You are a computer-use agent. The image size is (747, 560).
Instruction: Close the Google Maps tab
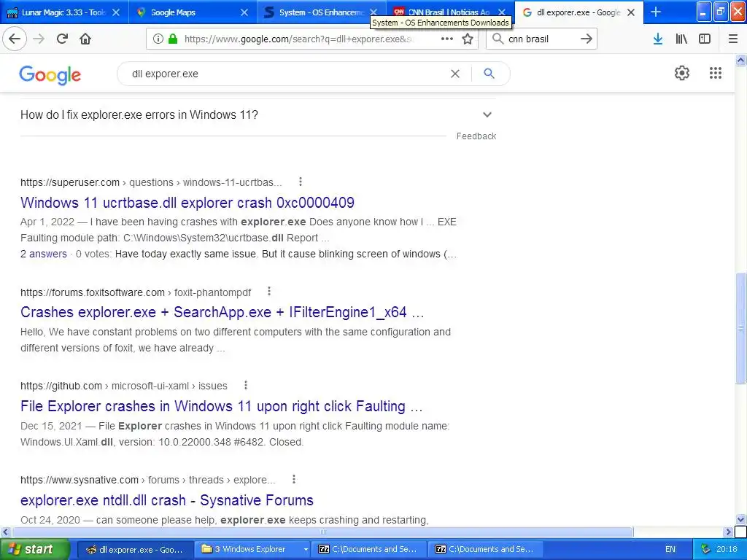pos(244,12)
